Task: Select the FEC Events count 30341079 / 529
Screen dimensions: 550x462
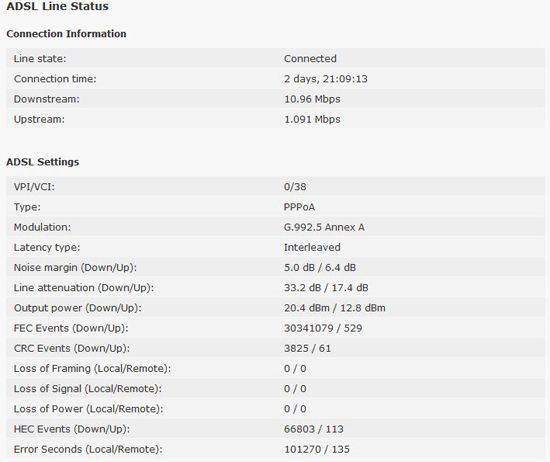Action: [323, 328]
